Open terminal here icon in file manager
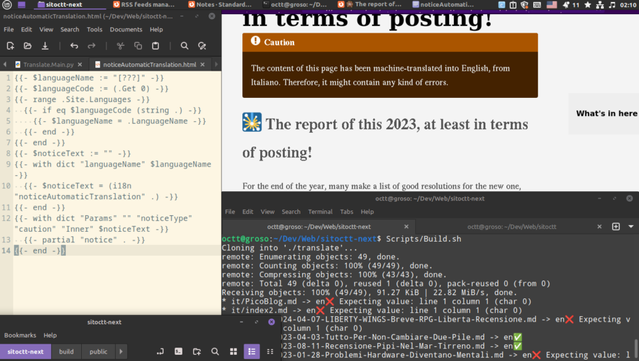This screenshot has height=361, width=639. tap(178, 351)
